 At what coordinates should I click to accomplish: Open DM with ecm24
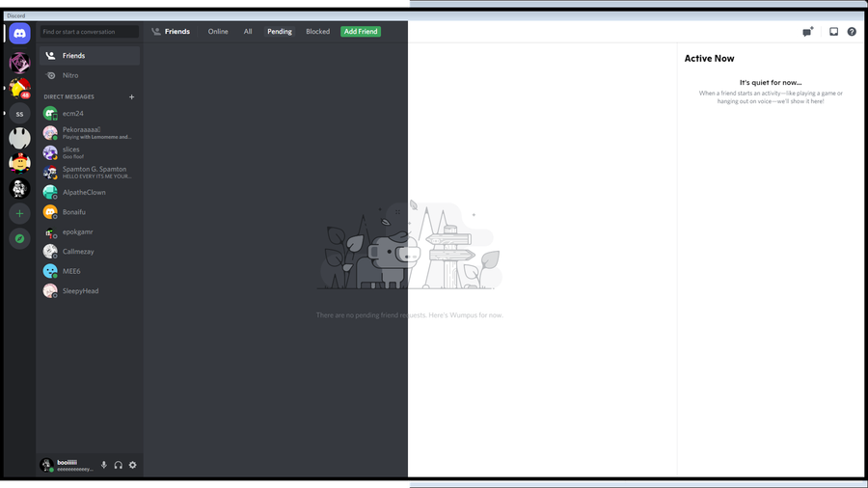(x=90, y=114)
